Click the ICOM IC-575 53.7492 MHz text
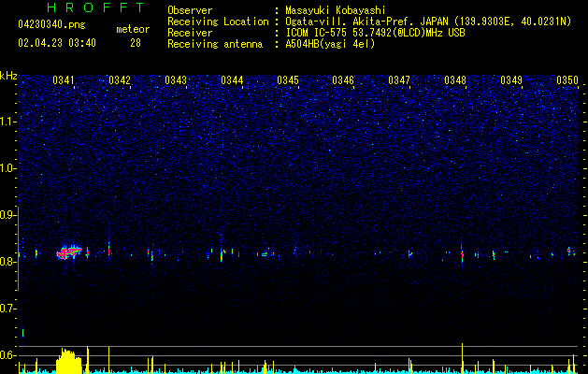Image resolution: width=588 pixels, height=374 pixels. coord(375,33)
